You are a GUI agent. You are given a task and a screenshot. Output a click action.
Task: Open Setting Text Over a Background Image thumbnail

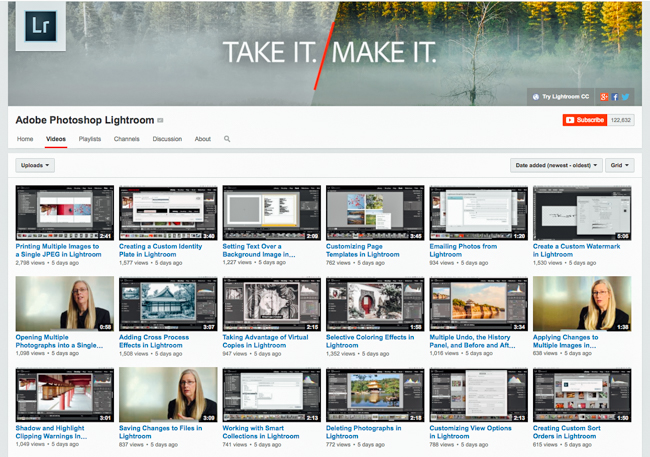(x=272, y=213)
